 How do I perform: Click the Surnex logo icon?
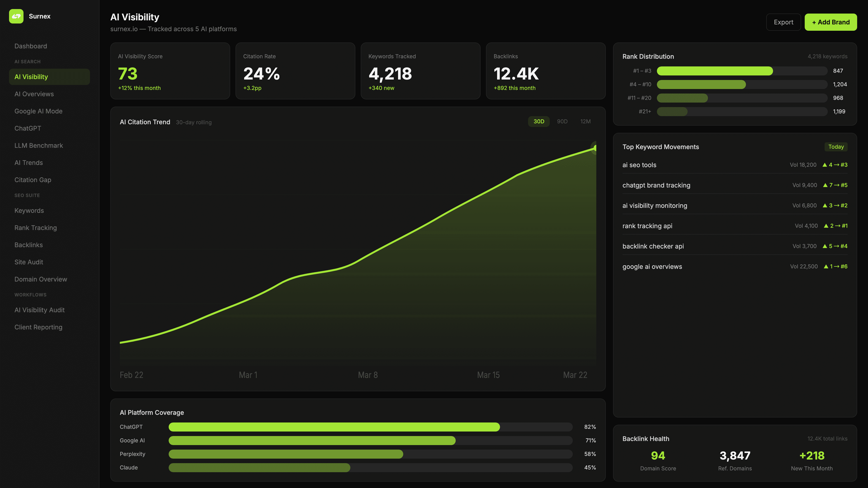(17, 16)
